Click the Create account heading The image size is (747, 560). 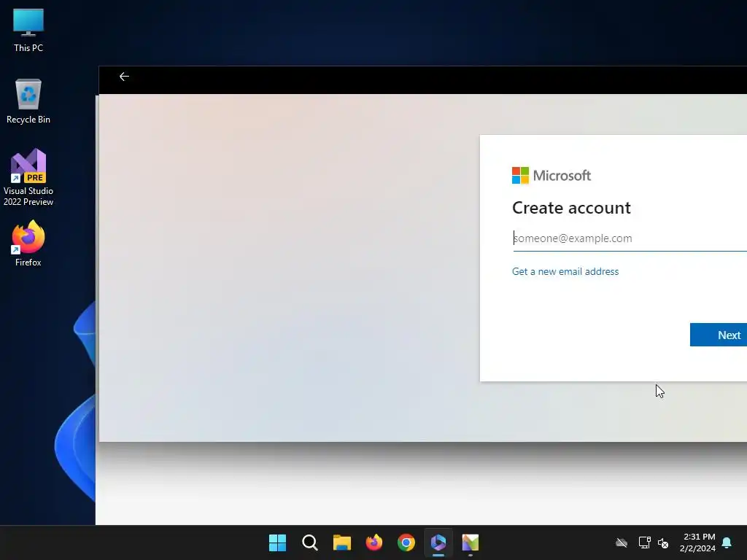(x=571, y=208)
